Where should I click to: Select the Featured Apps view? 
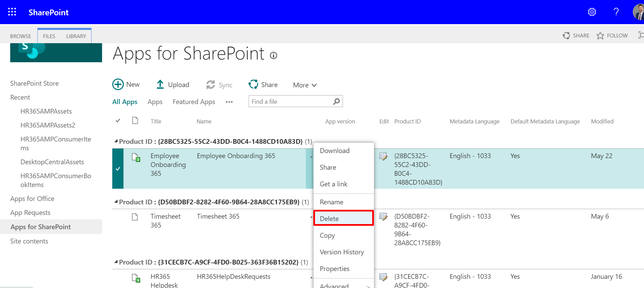(x=194, y=102)
